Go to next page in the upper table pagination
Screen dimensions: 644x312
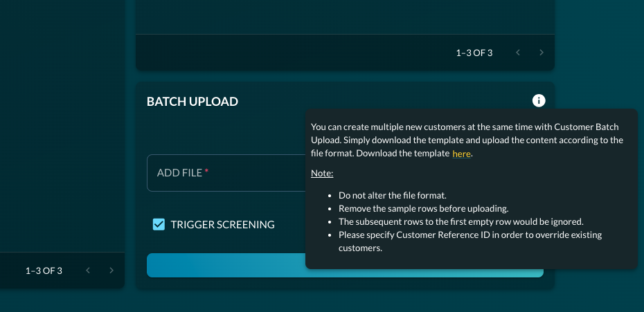[542, 53]
